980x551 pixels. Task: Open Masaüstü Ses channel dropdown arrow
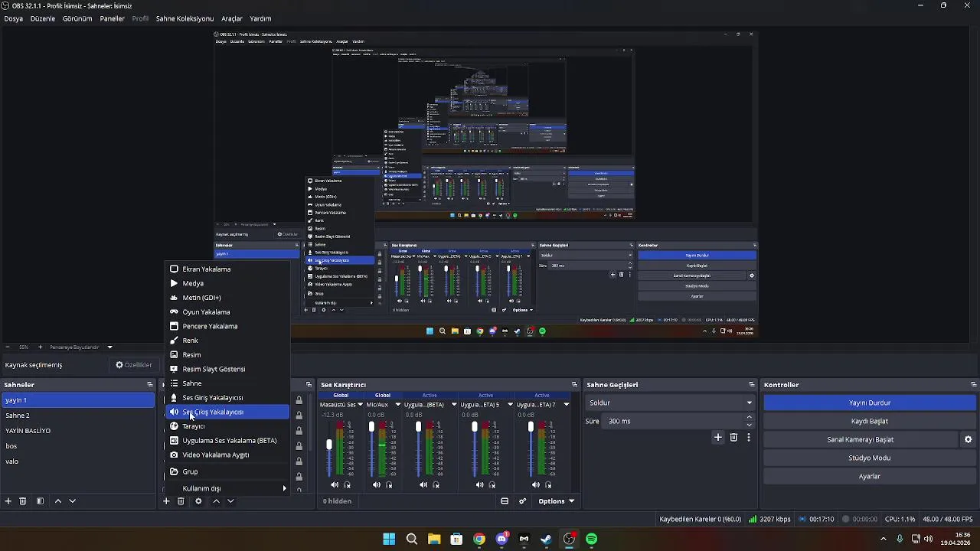point(360,404)
